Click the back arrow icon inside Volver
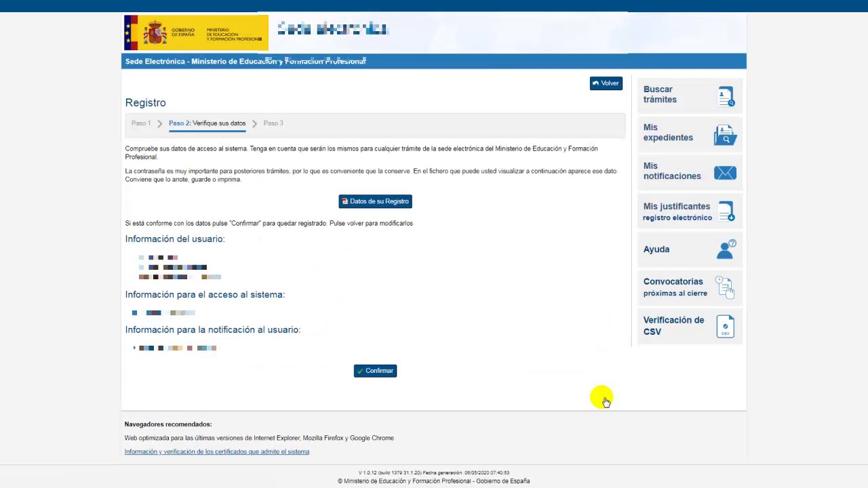 [x=596, y=83]
